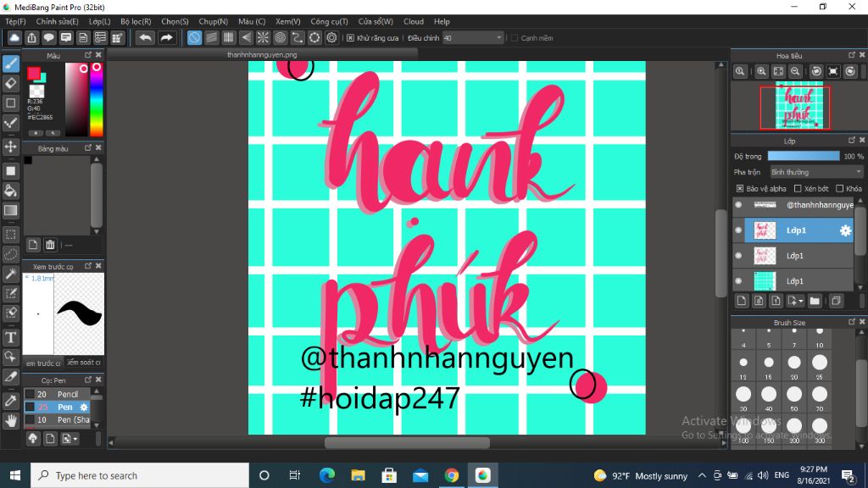The width and height of the screenshot is (868, 488).
Task: Undock the Lớp layer panel
Action: [851, 140]
